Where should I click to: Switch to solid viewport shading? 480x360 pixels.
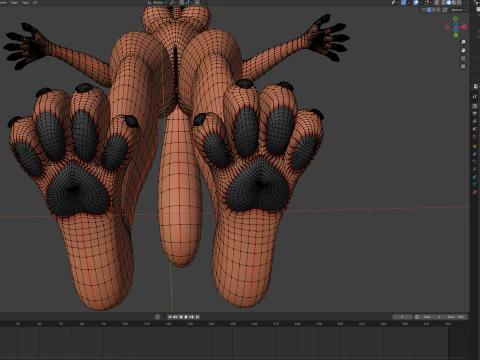pos(449,2)
